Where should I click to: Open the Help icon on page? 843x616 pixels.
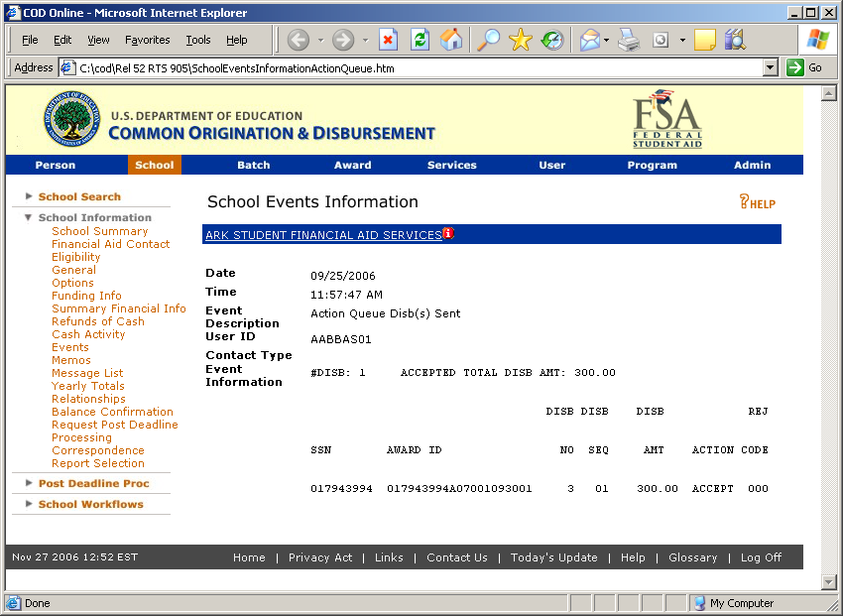[758, 202]
